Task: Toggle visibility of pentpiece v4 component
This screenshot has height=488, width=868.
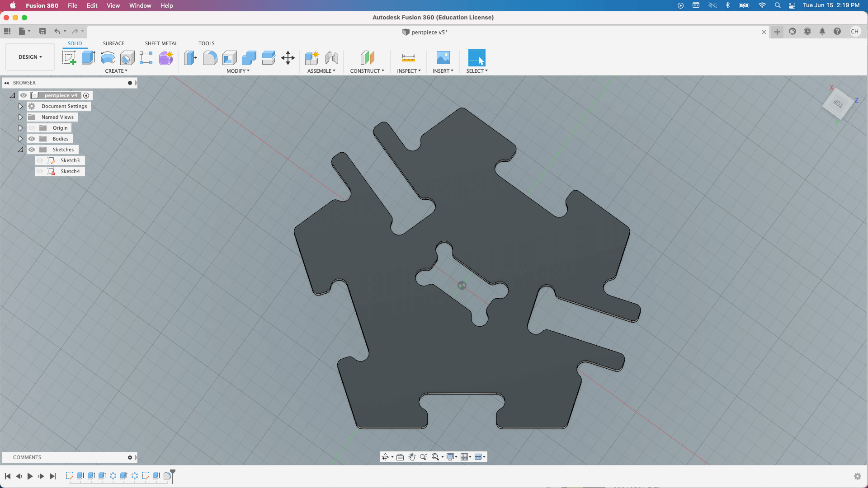Action: pos(24,95)
